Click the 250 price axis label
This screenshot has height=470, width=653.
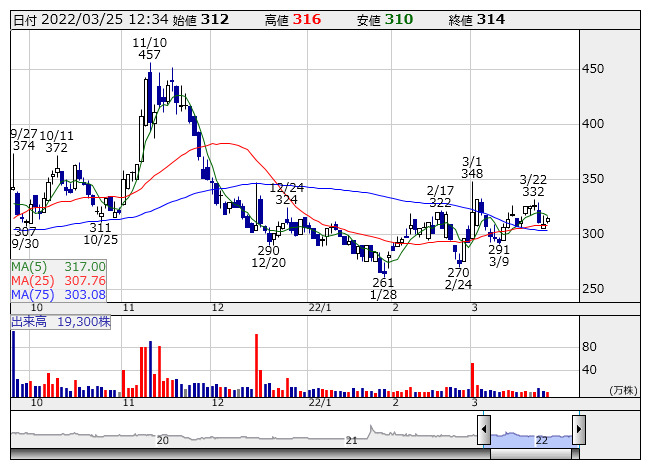pyautogui.click(x=593, y=288)
